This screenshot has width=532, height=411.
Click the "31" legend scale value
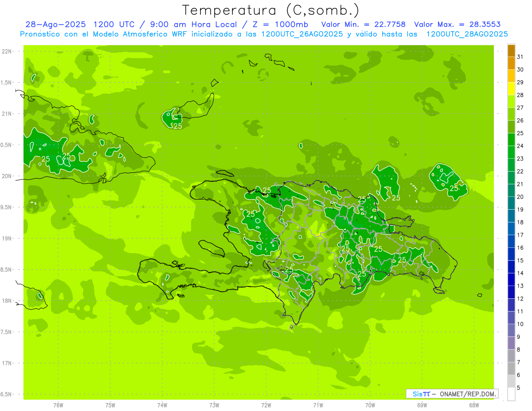coord(520,57)
